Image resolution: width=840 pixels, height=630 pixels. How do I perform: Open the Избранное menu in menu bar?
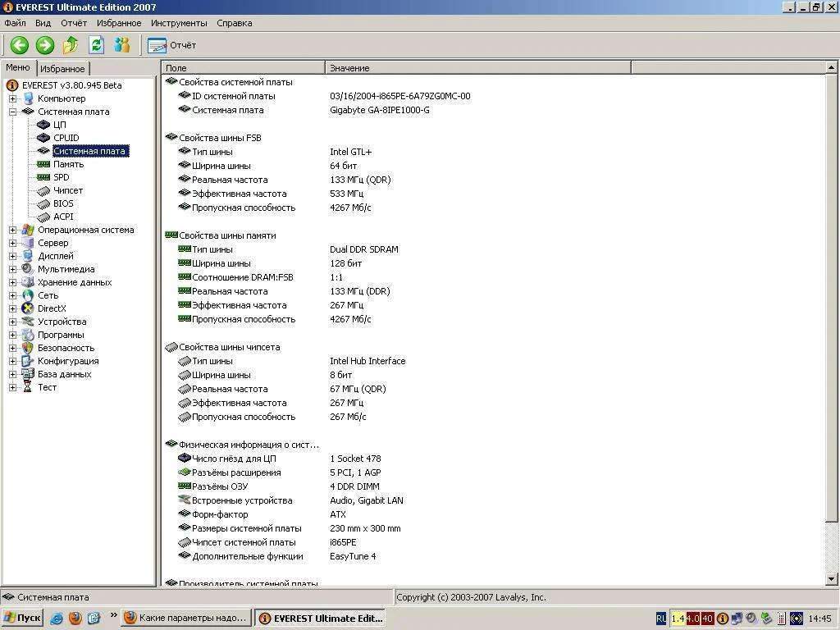(x=119, y=23)
